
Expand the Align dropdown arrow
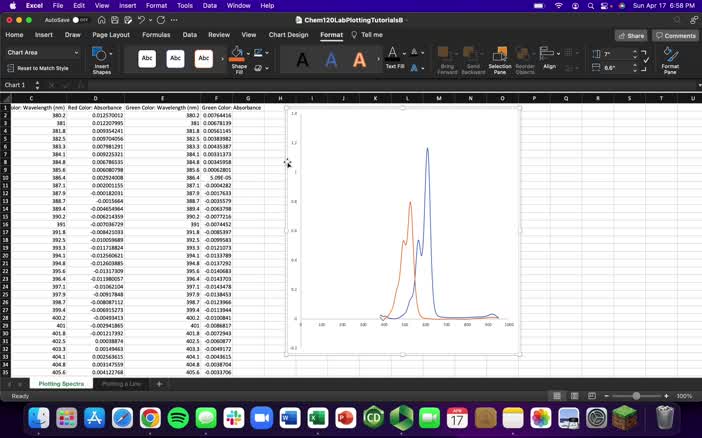[x=558, y=54]
